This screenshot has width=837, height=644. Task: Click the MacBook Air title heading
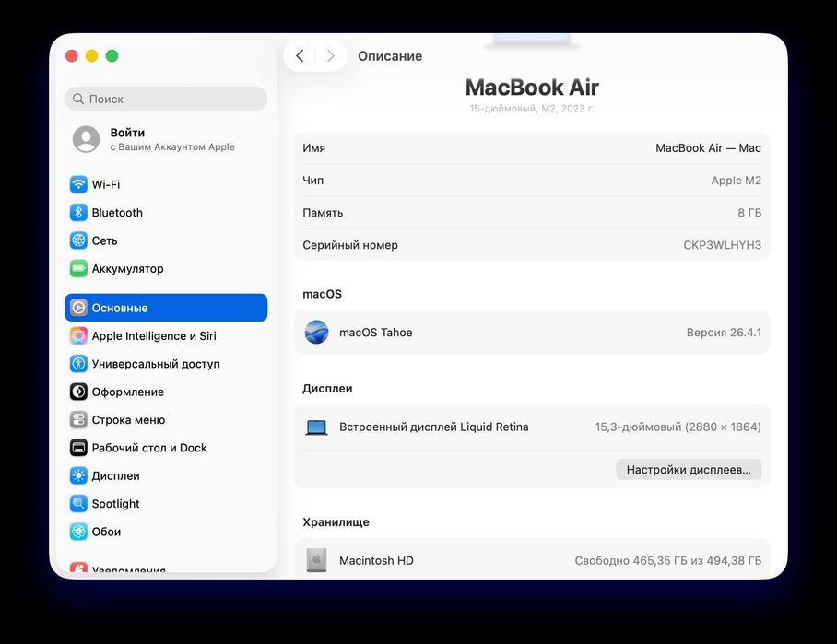(532, 87)
